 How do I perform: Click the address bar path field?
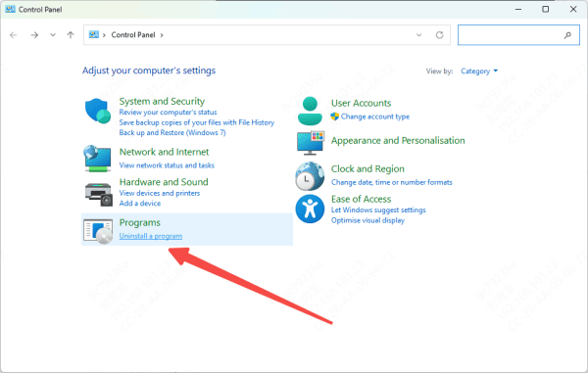[x=267, y=35]
